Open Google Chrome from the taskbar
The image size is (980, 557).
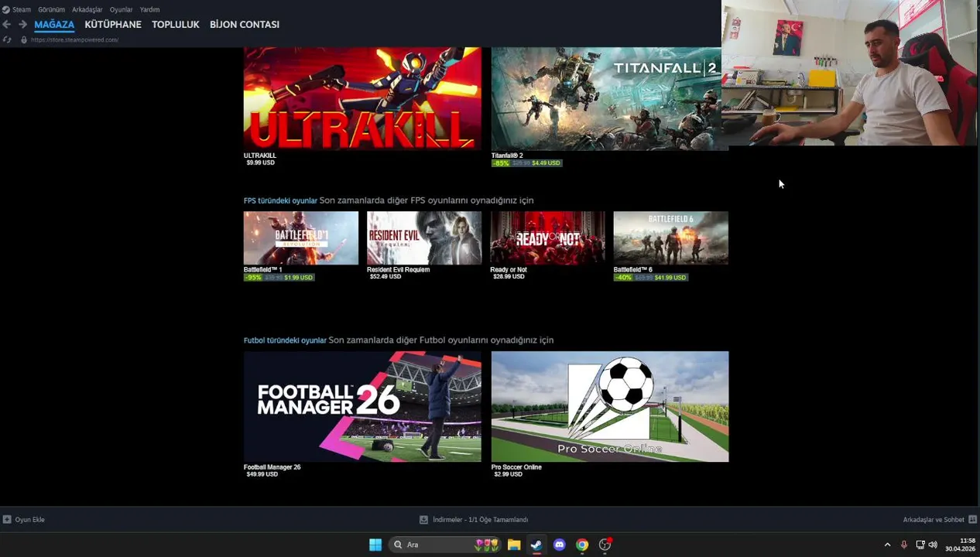[x=582, y=545]
